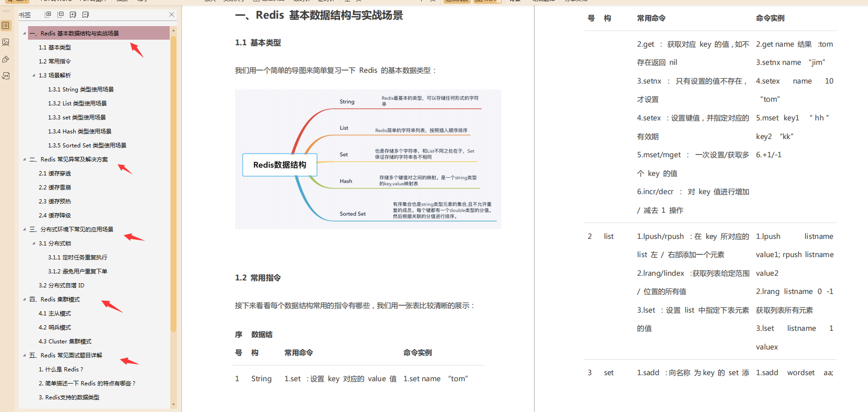868x412 pixels.
Task: Click the bookmark panel's vertical scrollbar thumb
Action: point(174,183)
